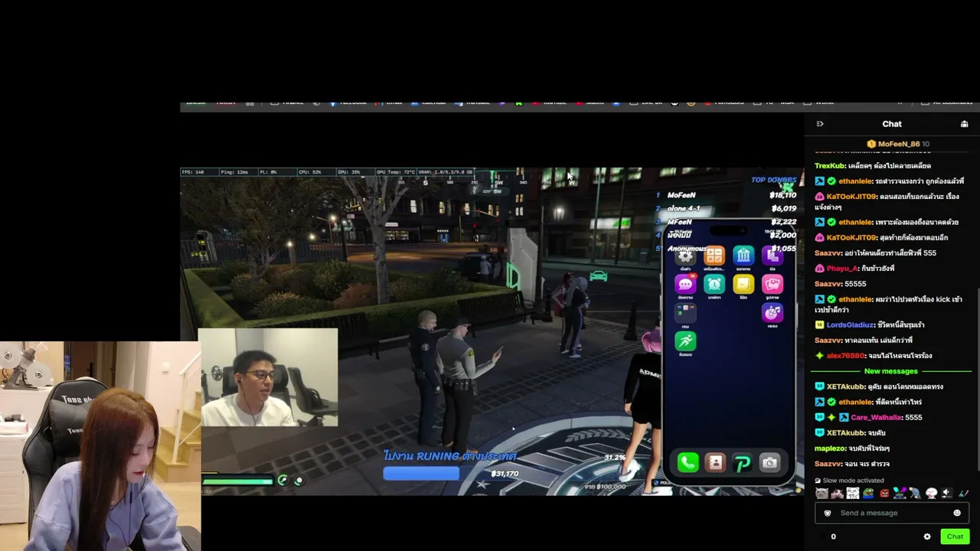Open alex76980's profile in chat
Viewport: 980px width, 551px height.
(x=845, y=356)
